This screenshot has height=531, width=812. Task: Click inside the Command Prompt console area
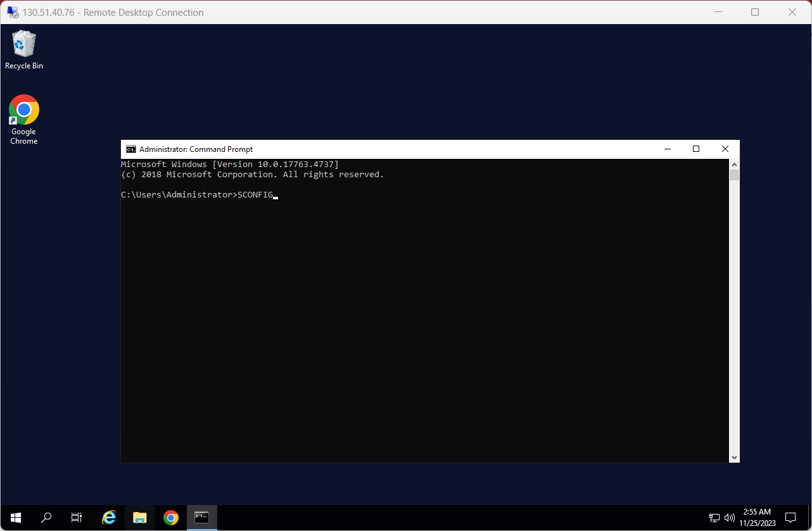point(424,310)
